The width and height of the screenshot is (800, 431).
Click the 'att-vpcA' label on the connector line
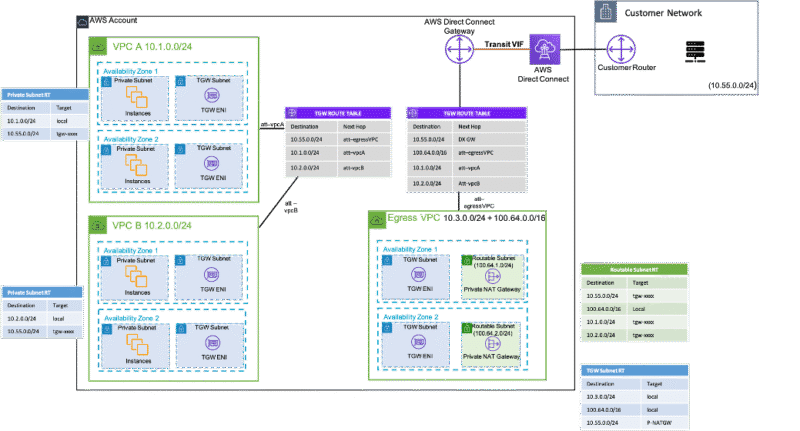point(272,124)
